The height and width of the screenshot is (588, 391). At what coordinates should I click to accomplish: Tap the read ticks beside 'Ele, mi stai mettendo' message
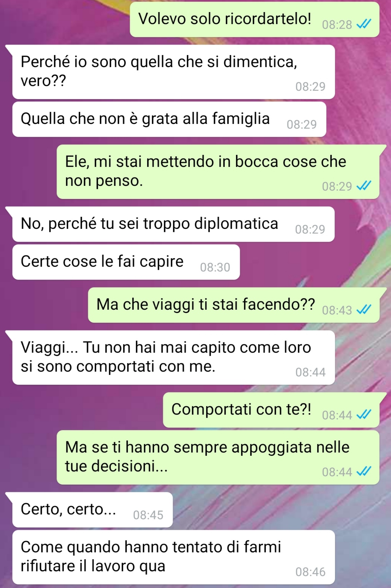point(364,186)
